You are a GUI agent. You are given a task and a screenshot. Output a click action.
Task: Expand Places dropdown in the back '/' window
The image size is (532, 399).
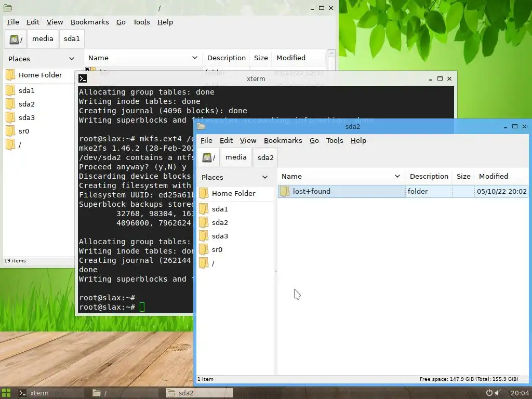(x=72, y=59)
